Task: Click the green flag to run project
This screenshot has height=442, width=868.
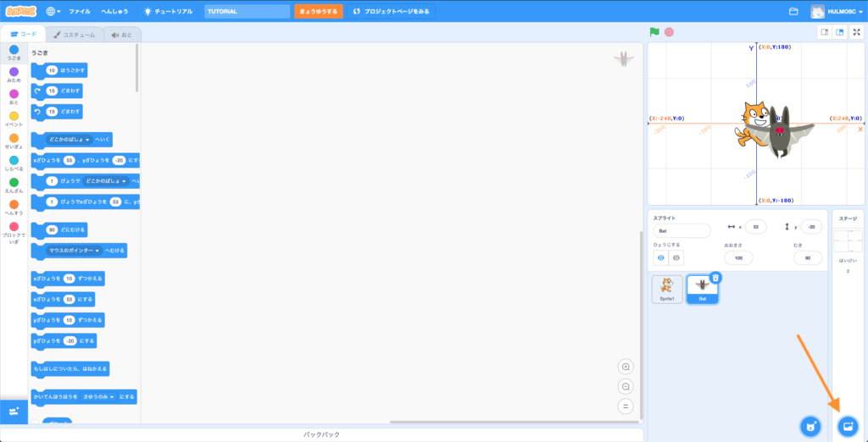Action: 654,32
